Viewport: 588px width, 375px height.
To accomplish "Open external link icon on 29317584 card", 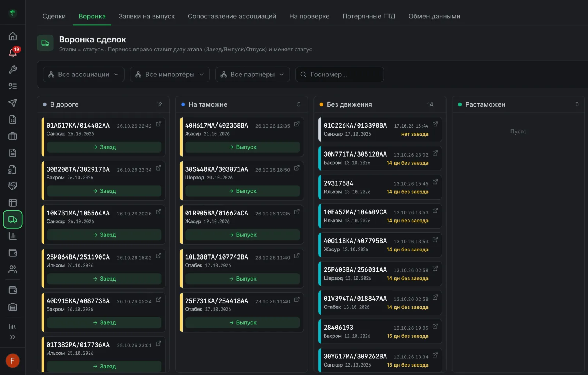I will (x=435, y=182).
